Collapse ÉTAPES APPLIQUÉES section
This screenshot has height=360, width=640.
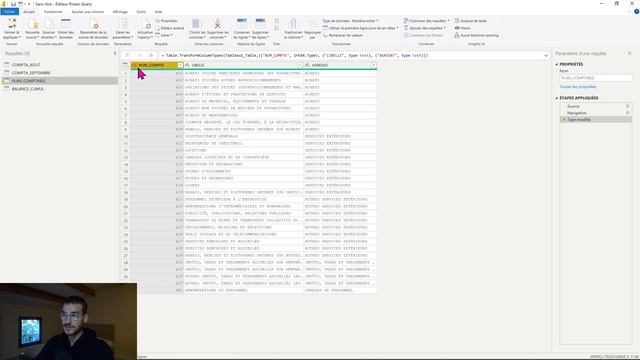click(x=557, y=98)
